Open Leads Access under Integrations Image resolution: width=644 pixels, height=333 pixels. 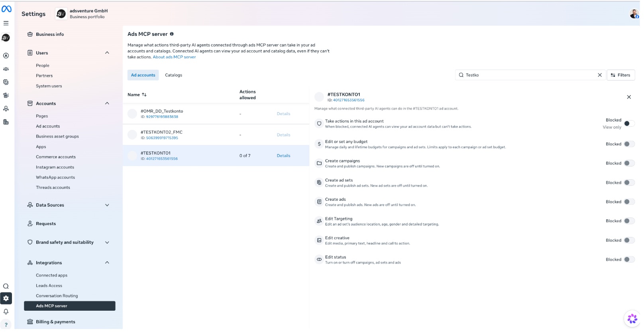pos(49,286)
